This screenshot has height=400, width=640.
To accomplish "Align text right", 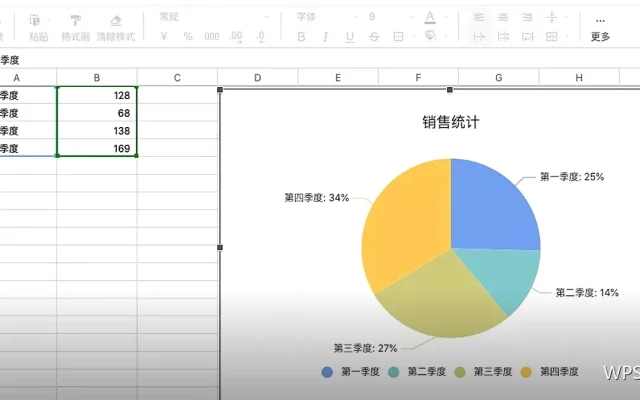I will click(527, 17).
